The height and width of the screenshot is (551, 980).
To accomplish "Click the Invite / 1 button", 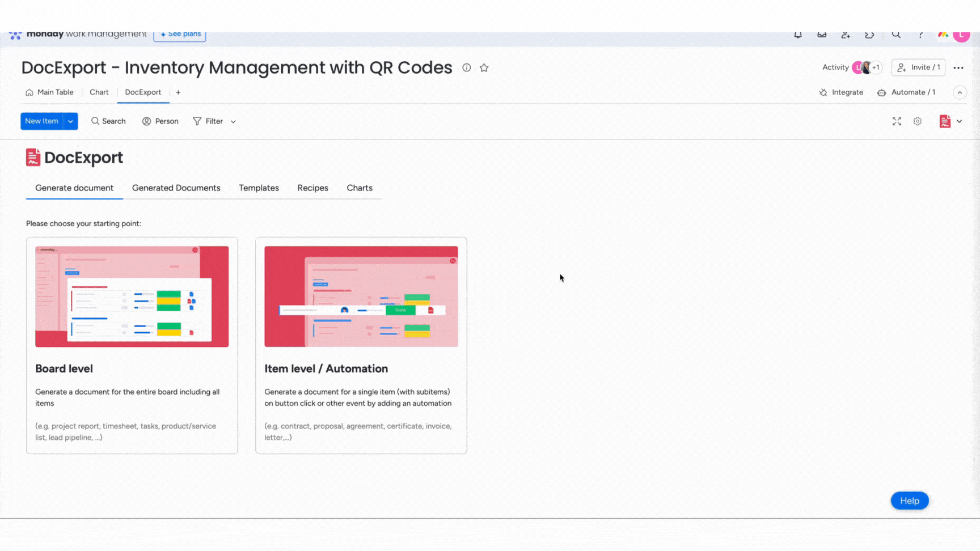I will (918, 67).
